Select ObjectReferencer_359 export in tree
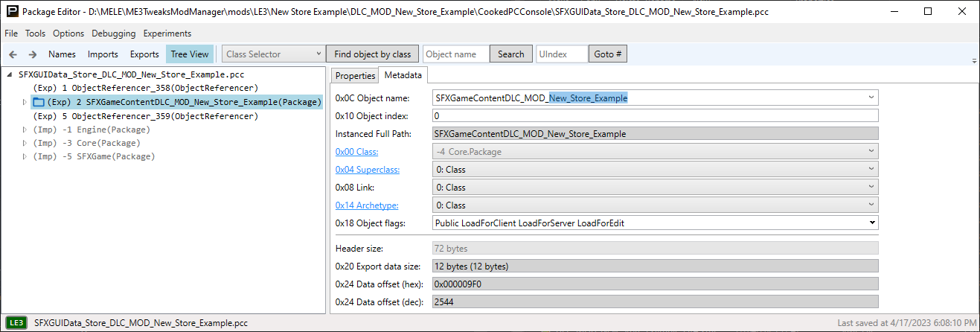The image size is (980, 332). (x=146, y=116)
